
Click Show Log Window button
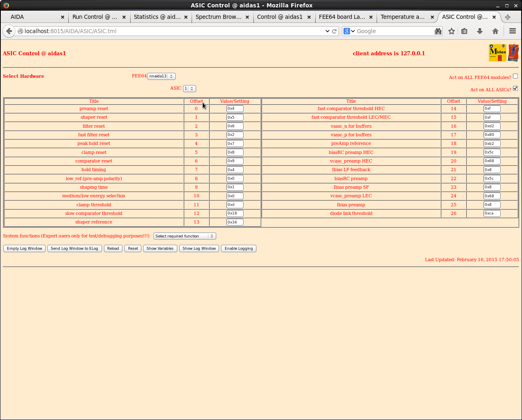point(199,248)
